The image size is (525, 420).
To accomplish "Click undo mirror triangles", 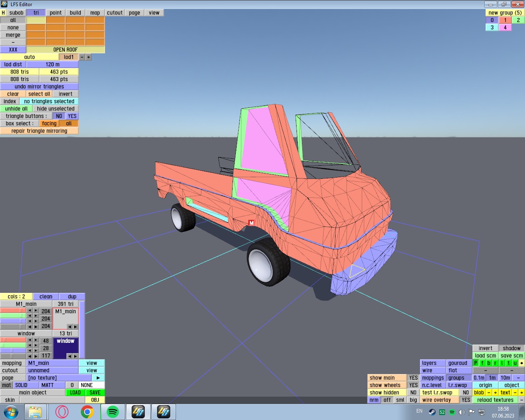I will [39, 87].
